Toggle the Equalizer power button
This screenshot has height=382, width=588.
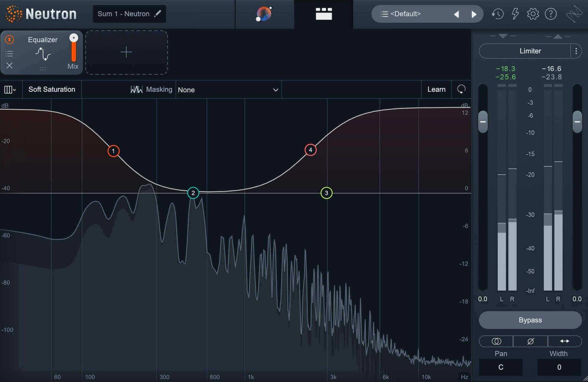(9, 40)
